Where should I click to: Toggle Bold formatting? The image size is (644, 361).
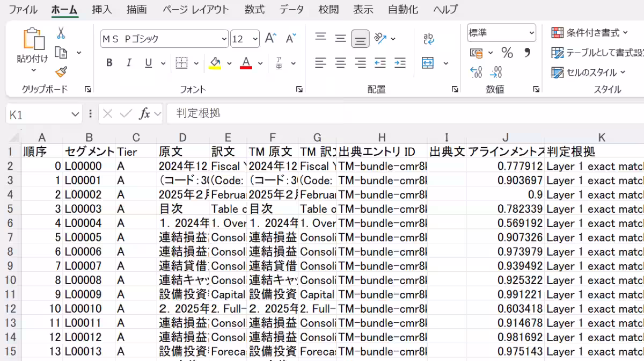click(109, 63)
